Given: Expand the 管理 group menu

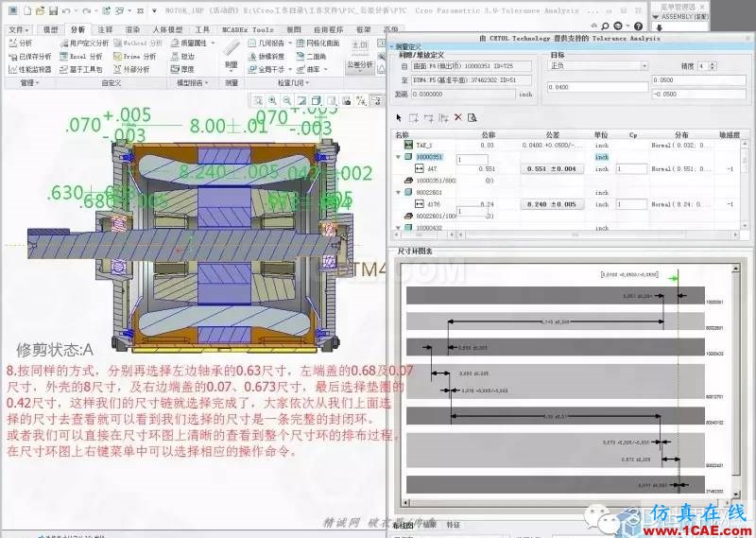Looking at the screenshot, I should (29, 83).
